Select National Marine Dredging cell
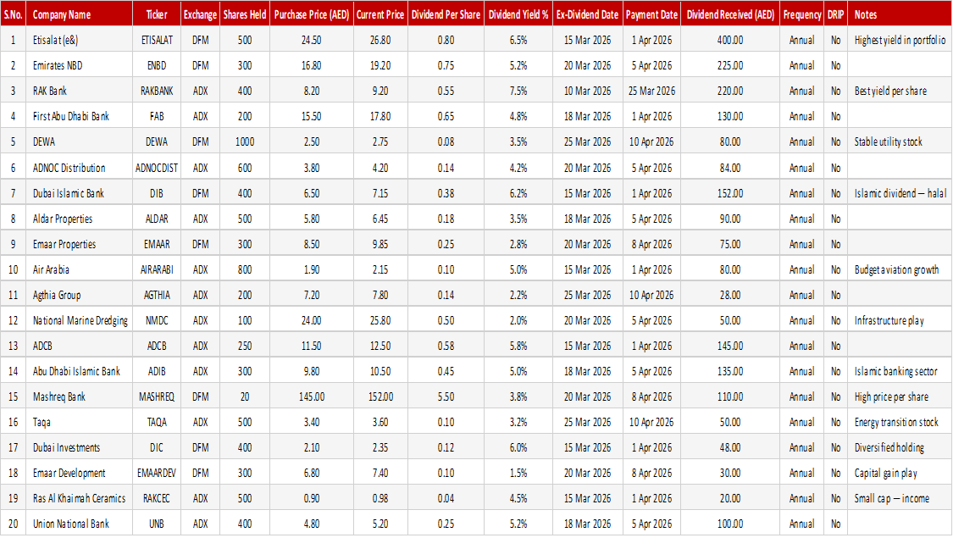This screenshot has width=953, height=560. coord(79,320)
